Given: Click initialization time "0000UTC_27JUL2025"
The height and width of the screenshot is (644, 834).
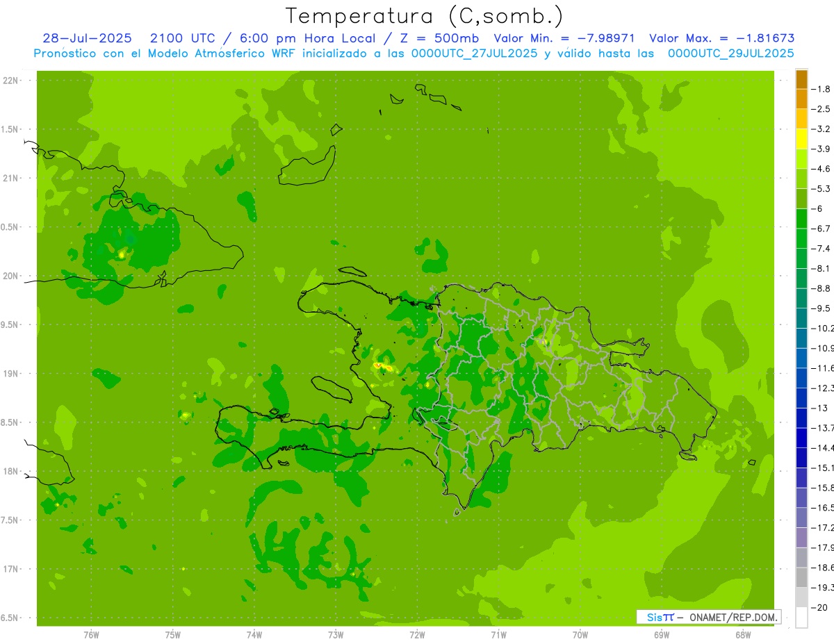Looking at the screenshot, I should pos(475,53).
